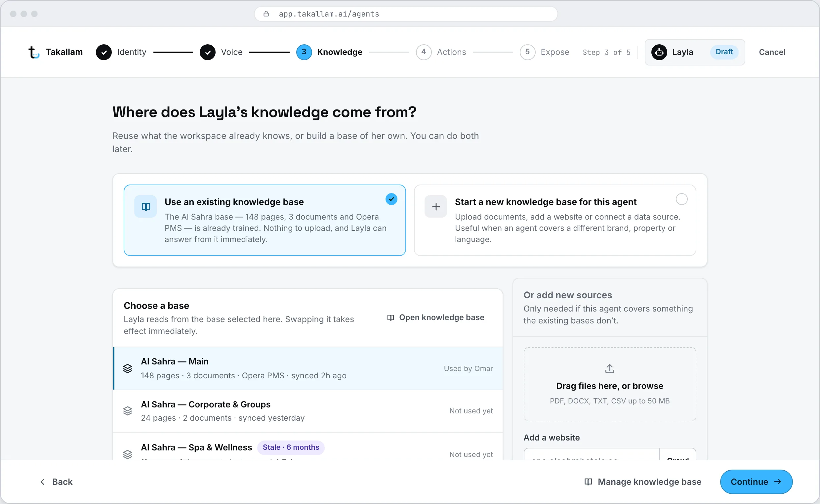Image resolution: width=820 pixels, height=504 pixels.
Task: Click the 'Stale · 6 months' badge
Action: 291,447
